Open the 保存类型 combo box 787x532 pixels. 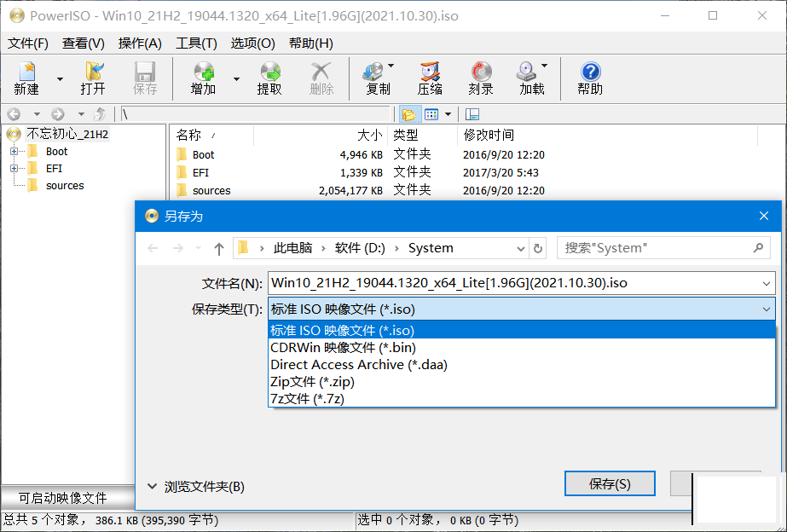pyautogui.click(x=522, y=309)
